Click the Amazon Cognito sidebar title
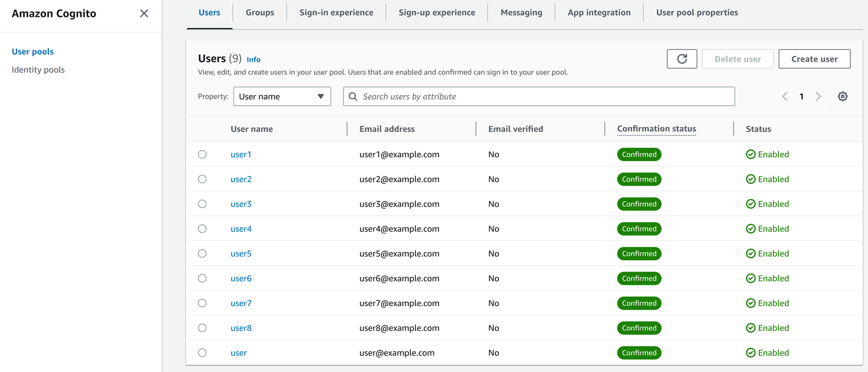868x372 pixels. 54,13
